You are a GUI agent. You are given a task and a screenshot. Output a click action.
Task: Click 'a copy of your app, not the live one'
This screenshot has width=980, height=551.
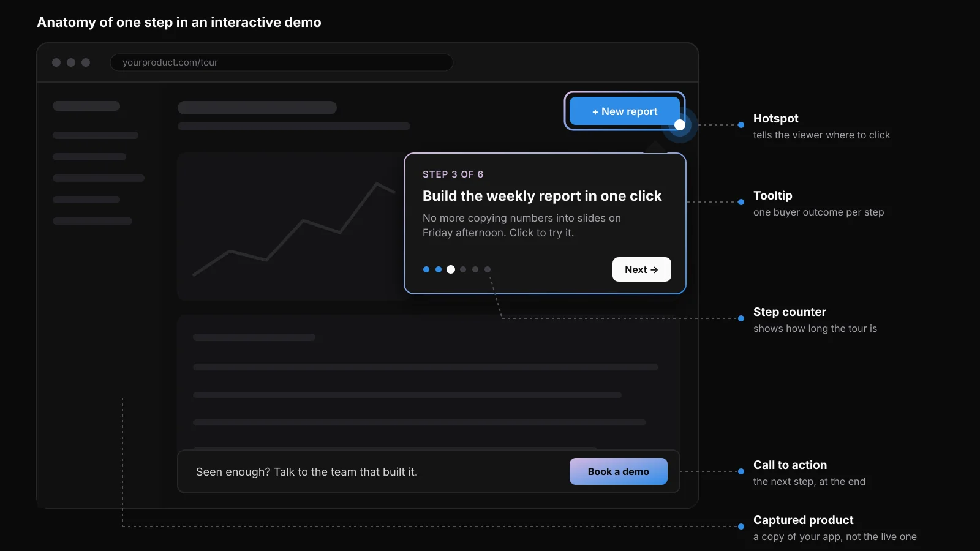(x=835, y=536)
